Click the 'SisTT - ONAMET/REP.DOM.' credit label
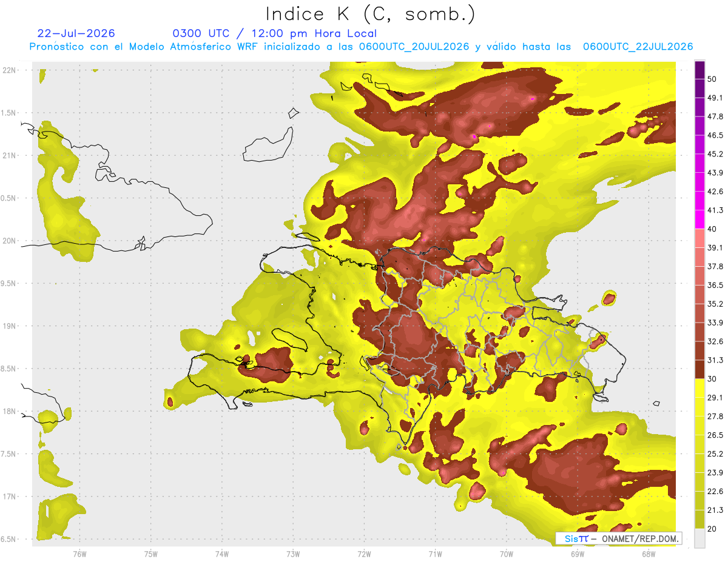 (x=618, y=538)
